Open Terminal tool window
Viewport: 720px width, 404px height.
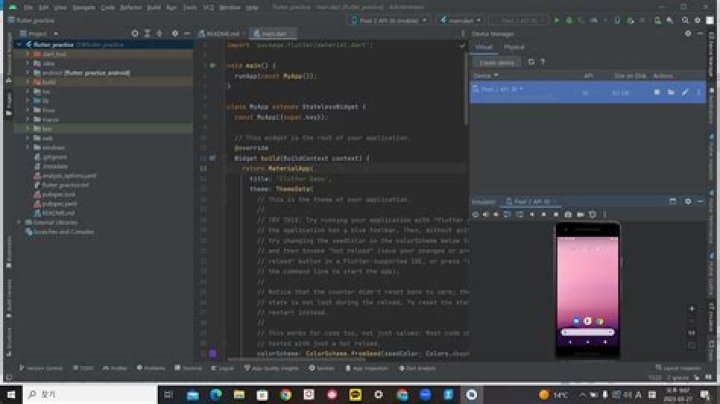[x=188, y=368]
